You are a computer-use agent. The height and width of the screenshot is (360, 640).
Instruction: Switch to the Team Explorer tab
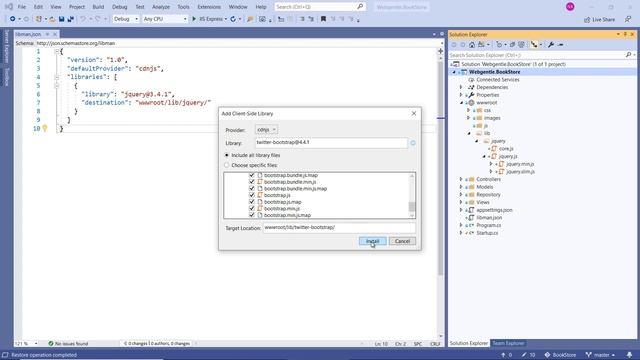(x=508, y=343)
